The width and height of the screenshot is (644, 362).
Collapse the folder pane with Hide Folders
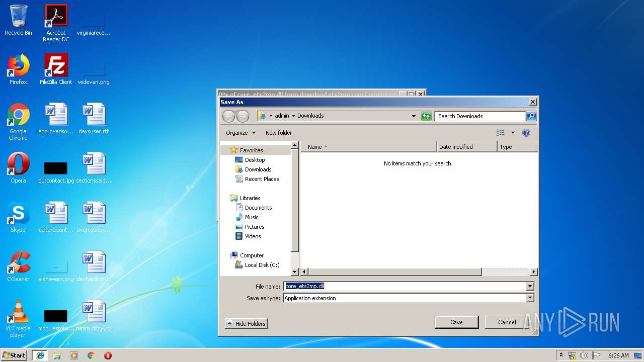pos(246,324)
